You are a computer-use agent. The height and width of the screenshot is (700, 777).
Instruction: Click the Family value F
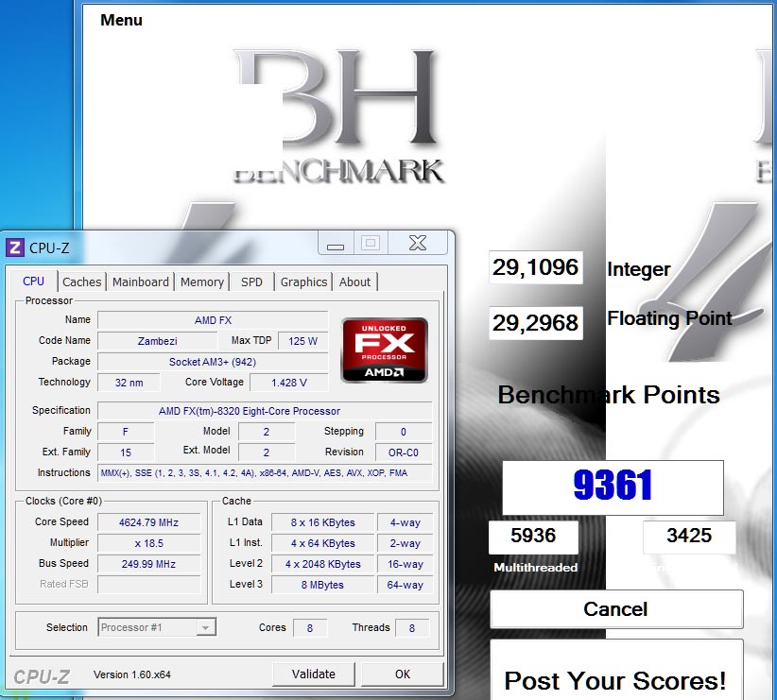click(x=126, y=432)
